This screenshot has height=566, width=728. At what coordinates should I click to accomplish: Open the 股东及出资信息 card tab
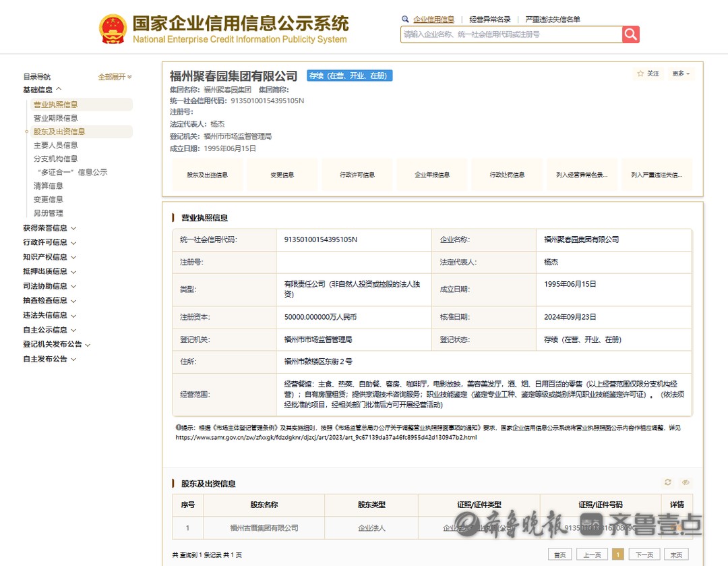click(207, 175)
